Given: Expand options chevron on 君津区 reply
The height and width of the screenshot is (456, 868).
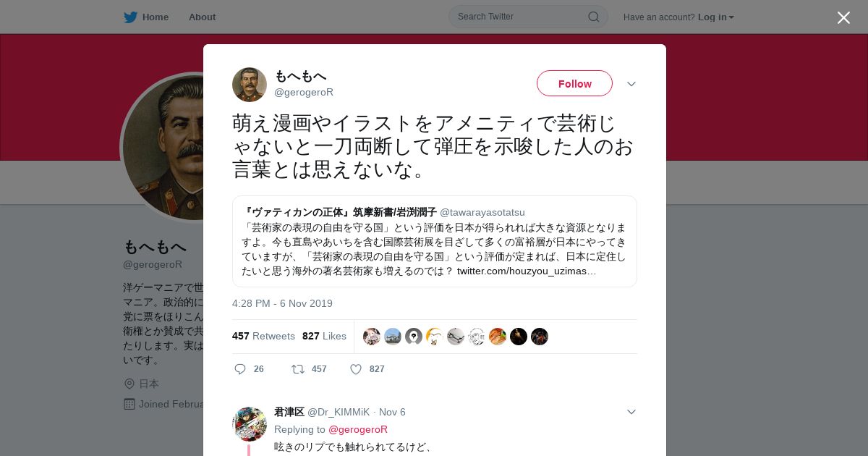Looking at the screenshot, I should [631, 412].
